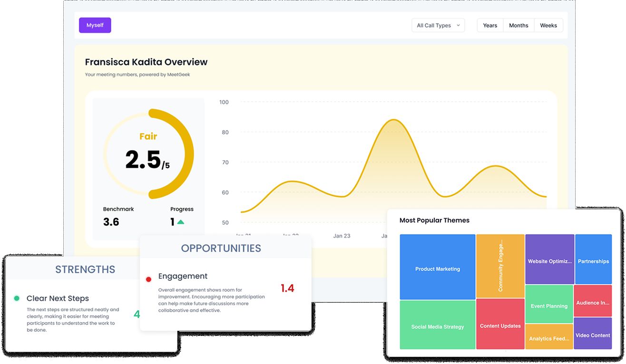
Task: Click the Myself button
Action: tap(95, 25)
